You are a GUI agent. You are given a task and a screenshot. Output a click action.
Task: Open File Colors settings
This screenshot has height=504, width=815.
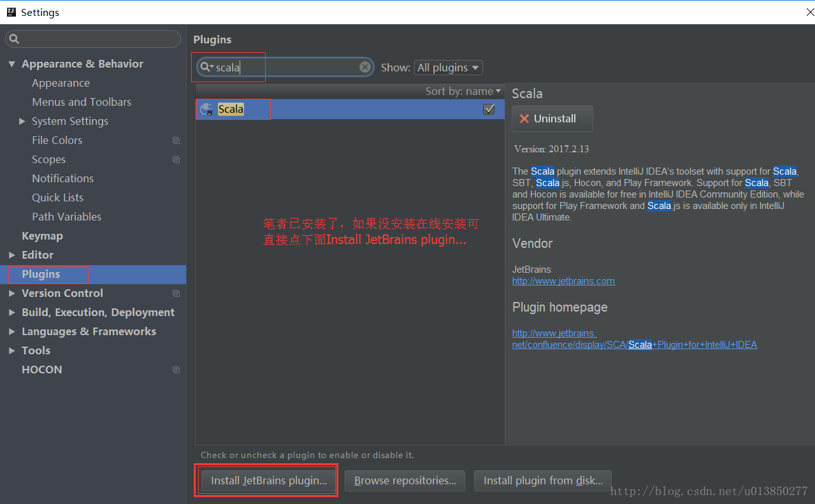(57, 140)
